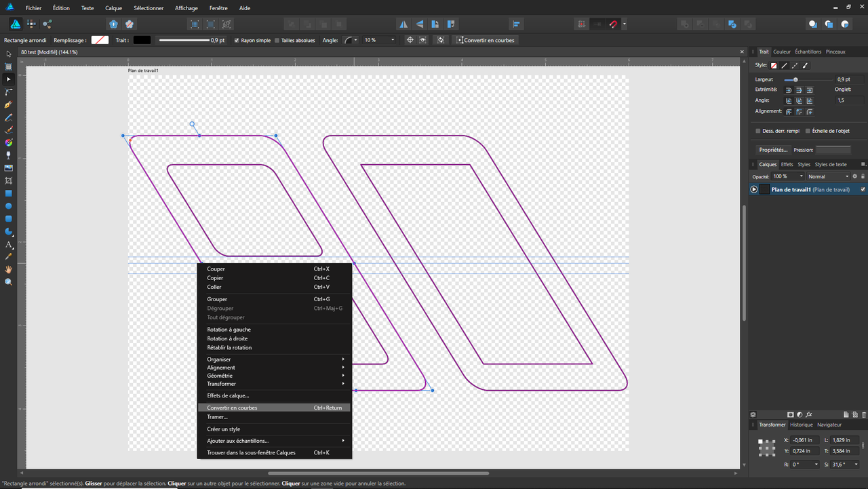868x489 pixels.
Task: Open the Calque menu
Action: pos(114,8)
